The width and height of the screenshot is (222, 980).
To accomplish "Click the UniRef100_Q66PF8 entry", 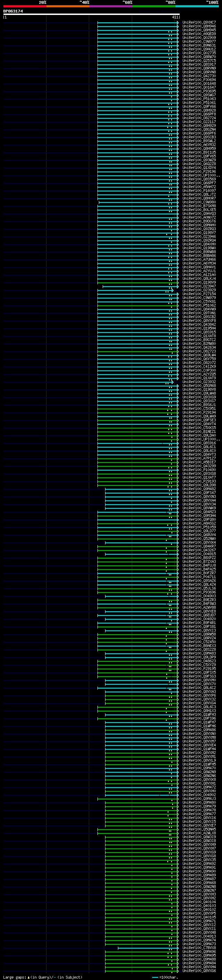I will pos(199,114).
